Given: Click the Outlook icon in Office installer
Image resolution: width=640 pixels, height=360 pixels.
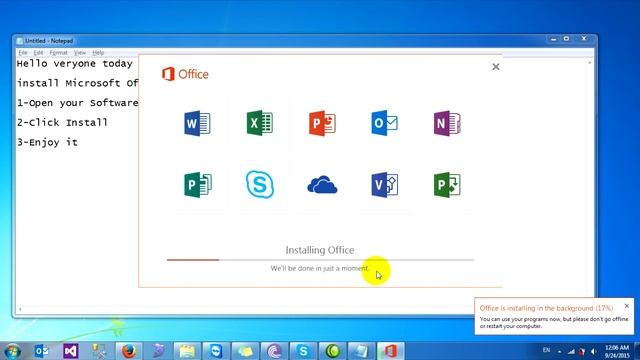Looking at the screenshot, I should (384, 123).
